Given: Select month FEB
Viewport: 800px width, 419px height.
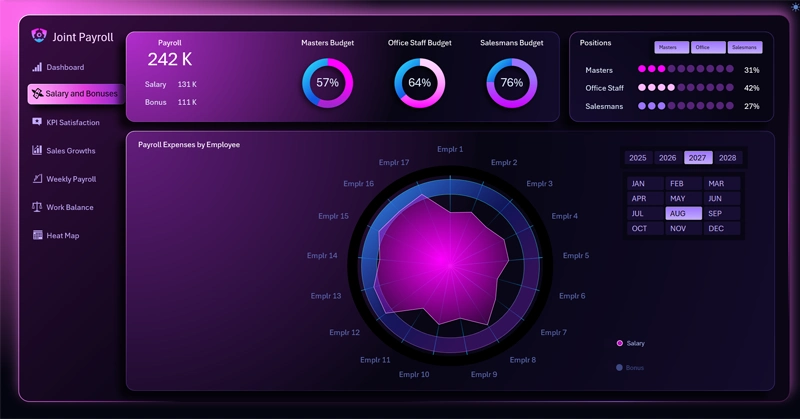Looking at the screenshot, I should [x=684, y=183].
